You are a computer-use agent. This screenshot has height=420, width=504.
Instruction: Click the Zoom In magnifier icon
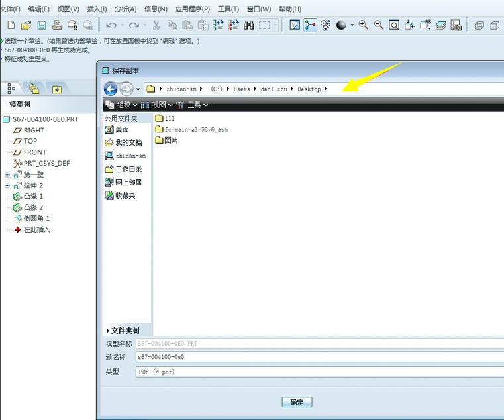click(x=364, y=25)
